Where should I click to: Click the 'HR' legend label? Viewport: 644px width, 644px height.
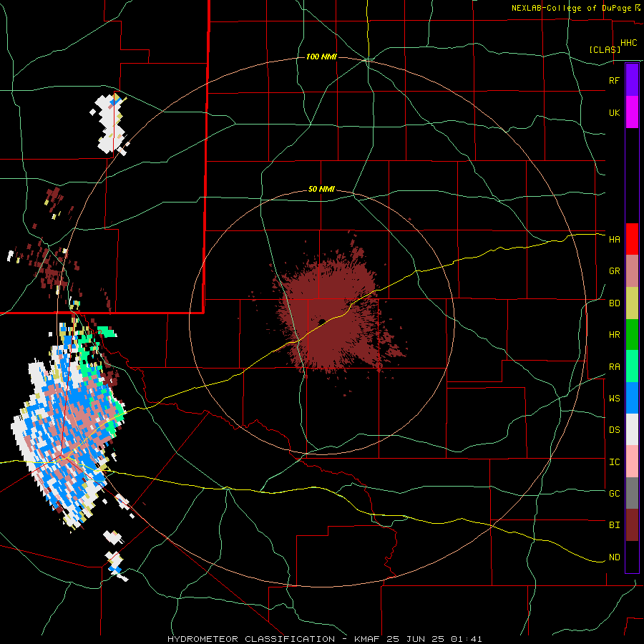click(x=614, y=335)
